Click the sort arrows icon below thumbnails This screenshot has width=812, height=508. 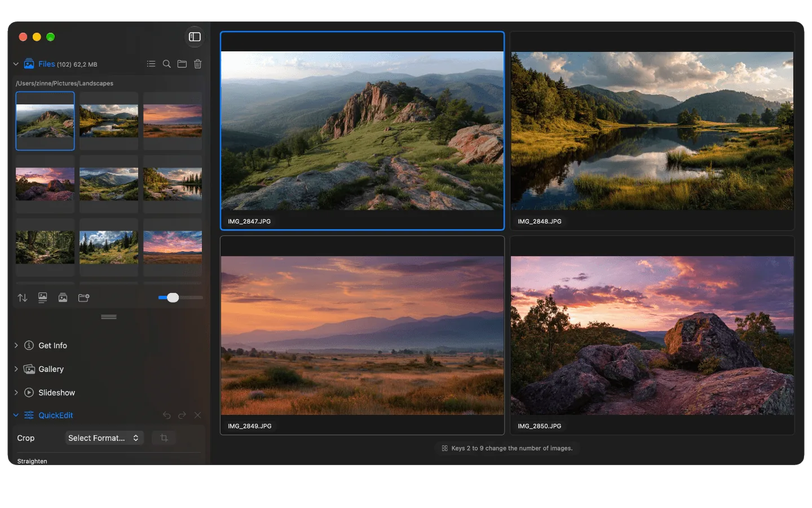(x=23, y=297)
